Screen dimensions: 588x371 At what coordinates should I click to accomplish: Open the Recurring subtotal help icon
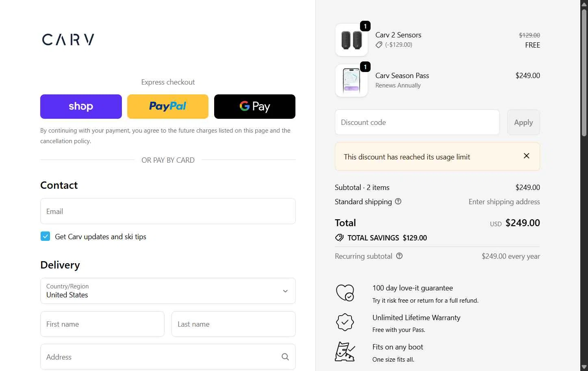pos(399,256)
